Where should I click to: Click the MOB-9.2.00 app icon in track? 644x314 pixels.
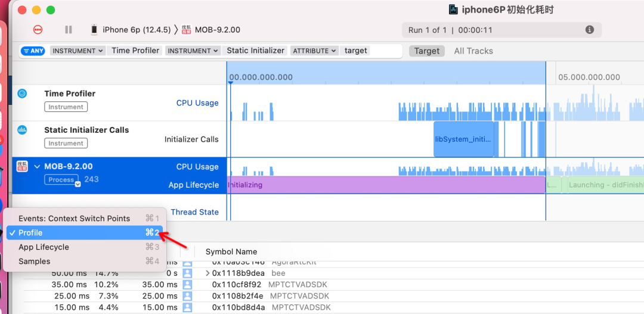point(22,166)
